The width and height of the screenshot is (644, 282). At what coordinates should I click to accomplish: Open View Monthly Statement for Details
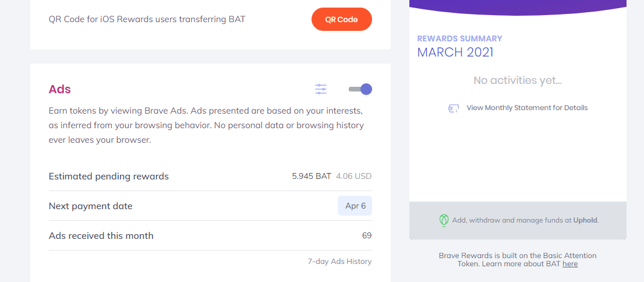pos(527,108)
